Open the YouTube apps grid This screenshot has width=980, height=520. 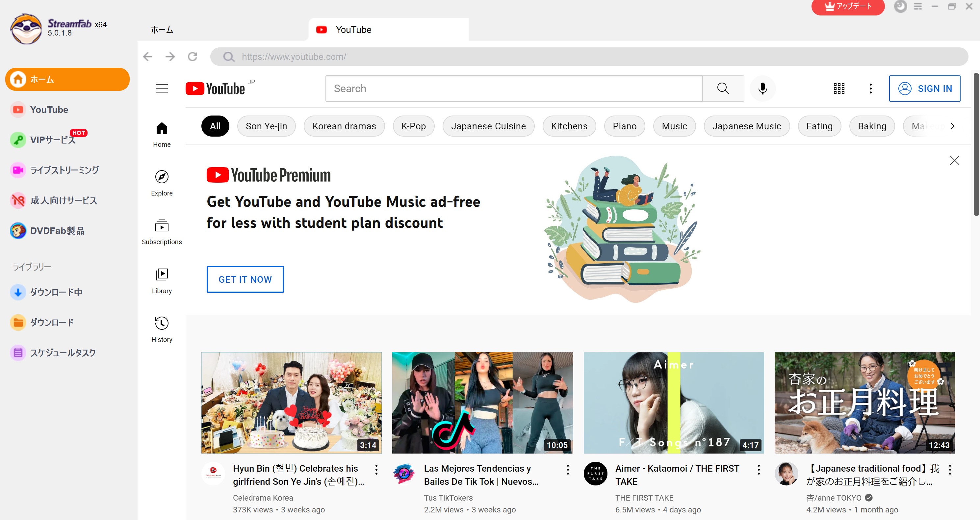point(839,88)
